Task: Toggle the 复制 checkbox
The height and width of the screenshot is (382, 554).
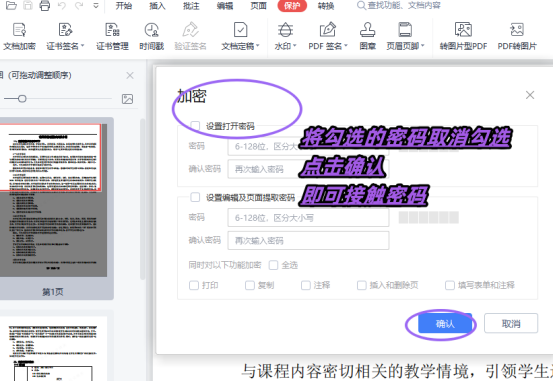Action: (250, 285)
